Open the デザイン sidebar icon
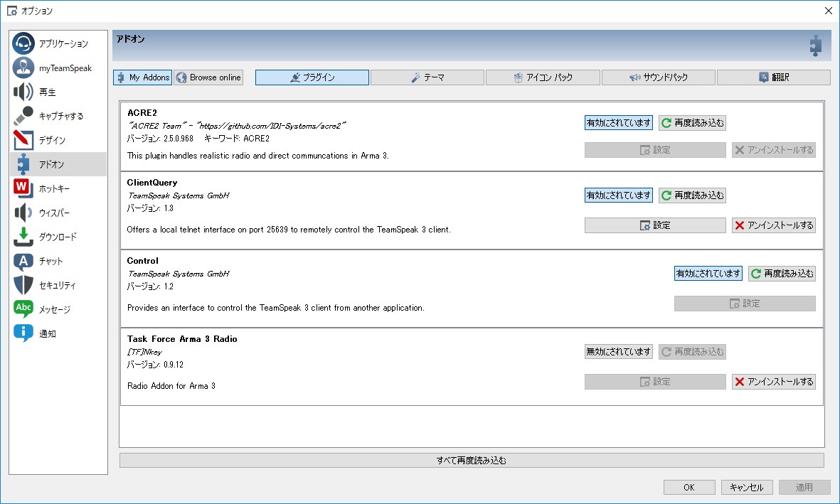Screen dimensions: 840x504 coord(23,140)
